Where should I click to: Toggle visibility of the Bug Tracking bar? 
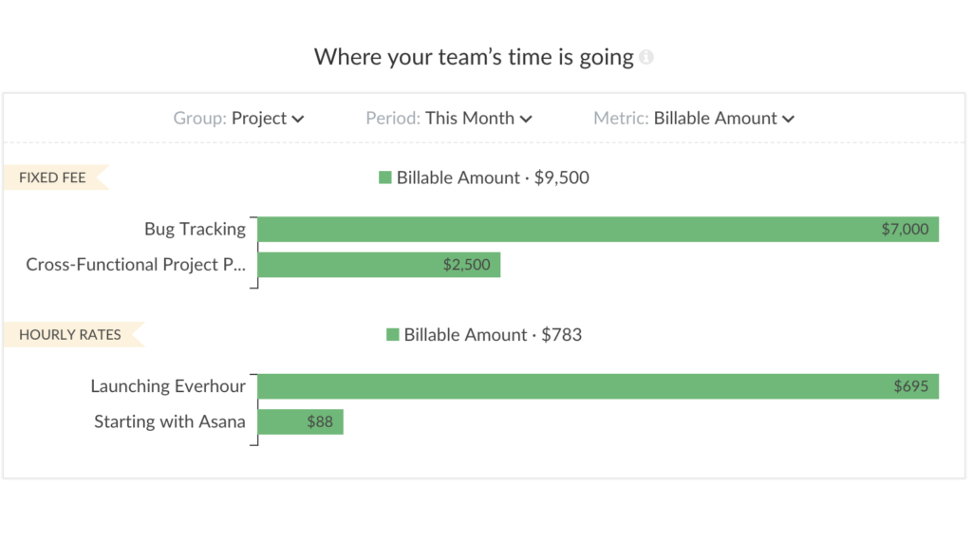tap(598, 229)
